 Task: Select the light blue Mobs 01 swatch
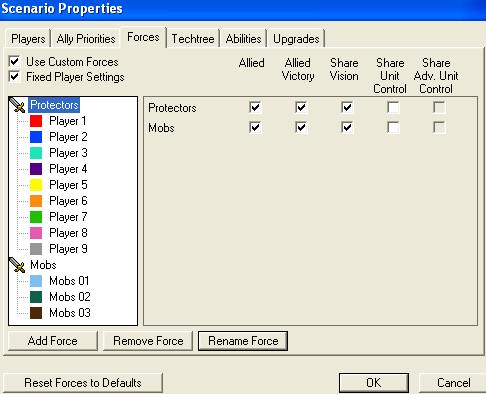36,281
